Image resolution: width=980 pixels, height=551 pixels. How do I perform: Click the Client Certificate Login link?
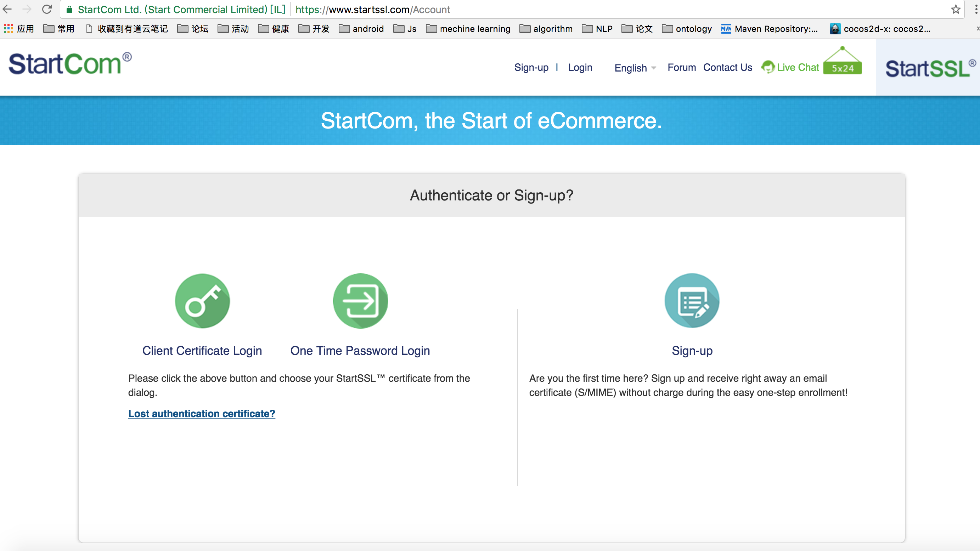point(202,351)
